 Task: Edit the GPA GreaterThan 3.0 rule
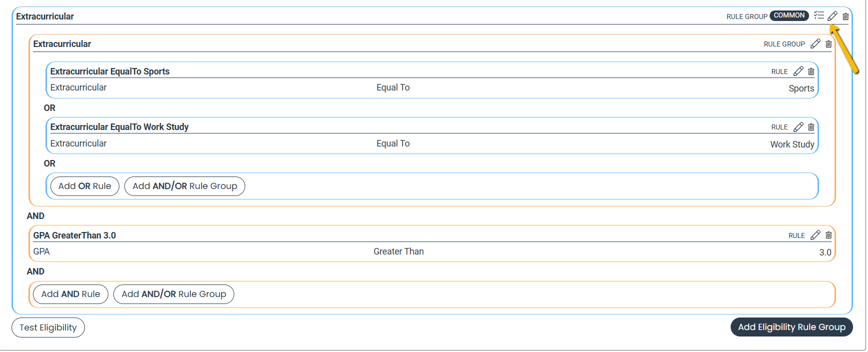tap(815, 235)
